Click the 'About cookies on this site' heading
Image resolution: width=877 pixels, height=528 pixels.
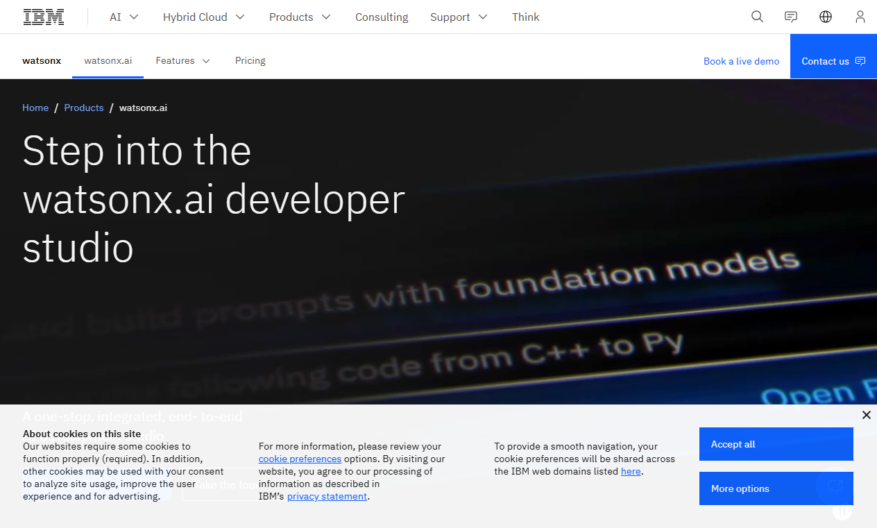[82, 433]
